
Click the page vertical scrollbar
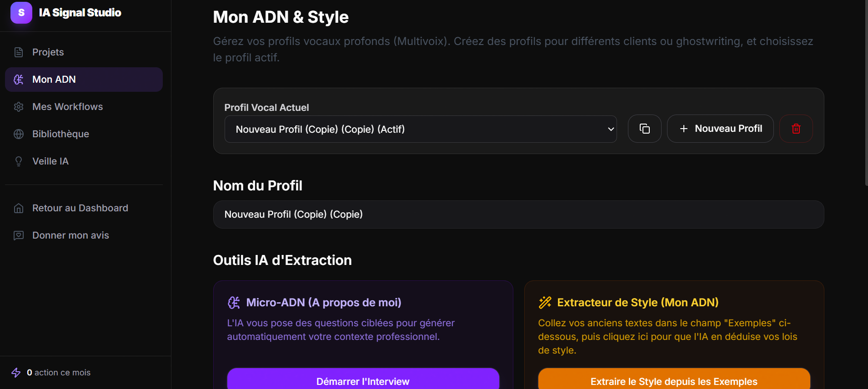point(866,93)
